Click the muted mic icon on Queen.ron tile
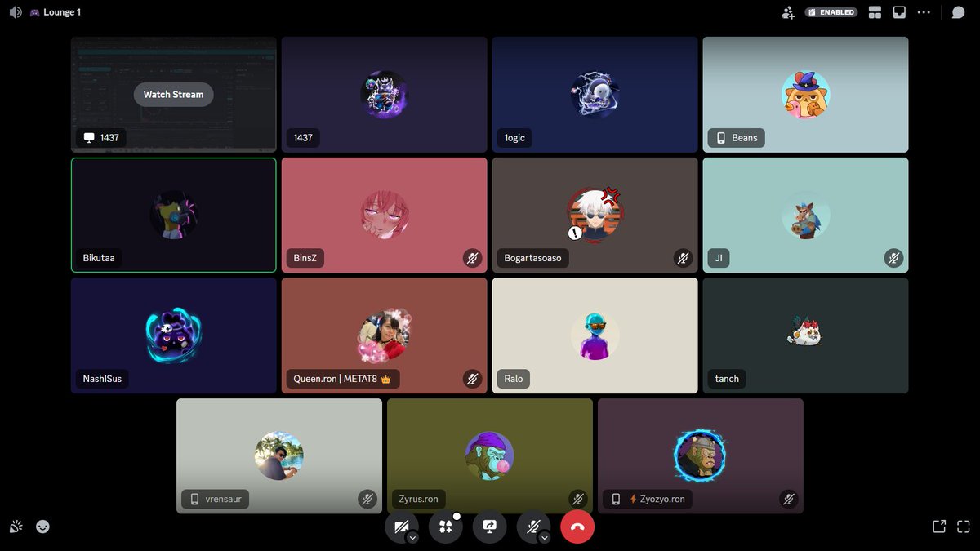 [x=473, y=379]
